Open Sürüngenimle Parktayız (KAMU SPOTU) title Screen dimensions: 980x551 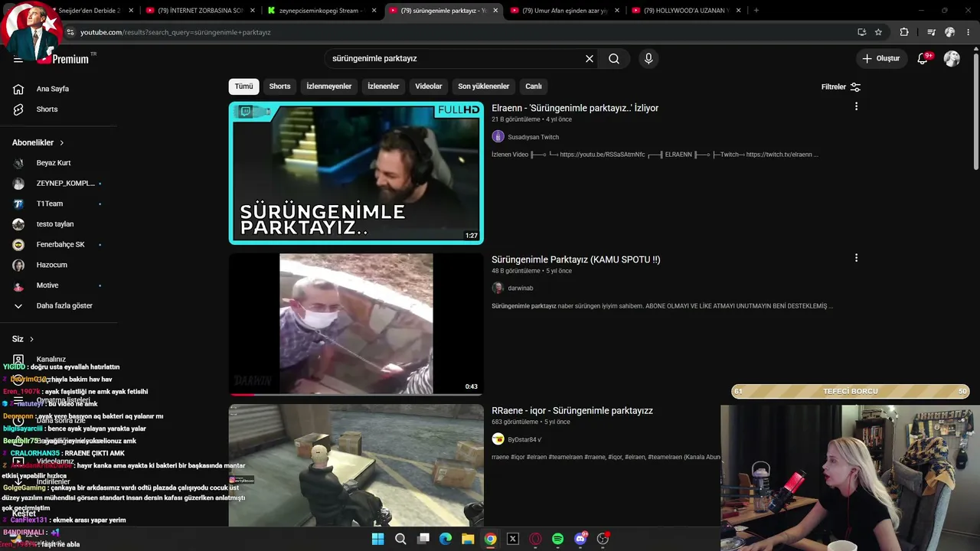coord(576,259)
